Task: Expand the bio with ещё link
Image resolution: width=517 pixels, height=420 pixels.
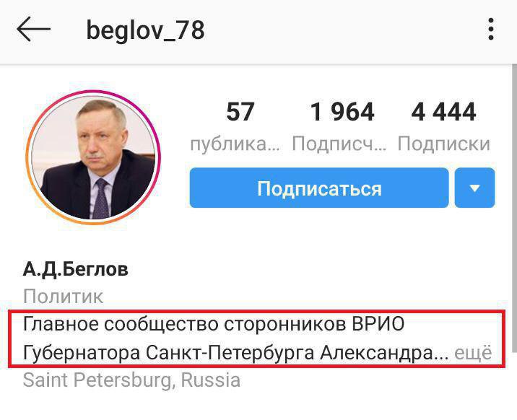Action: [473, 353]
